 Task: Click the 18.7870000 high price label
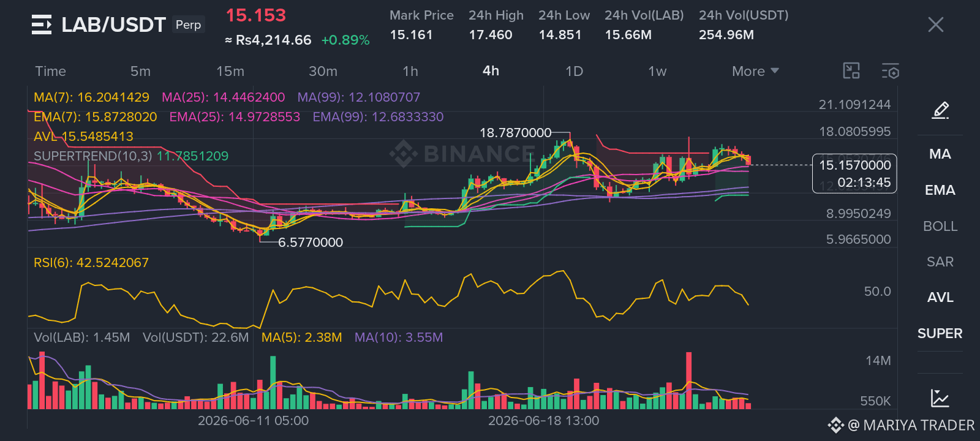click(x=516, y=133)
